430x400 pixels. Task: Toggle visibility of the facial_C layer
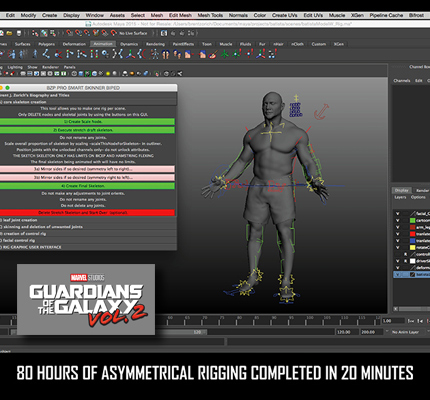point(397,213)
